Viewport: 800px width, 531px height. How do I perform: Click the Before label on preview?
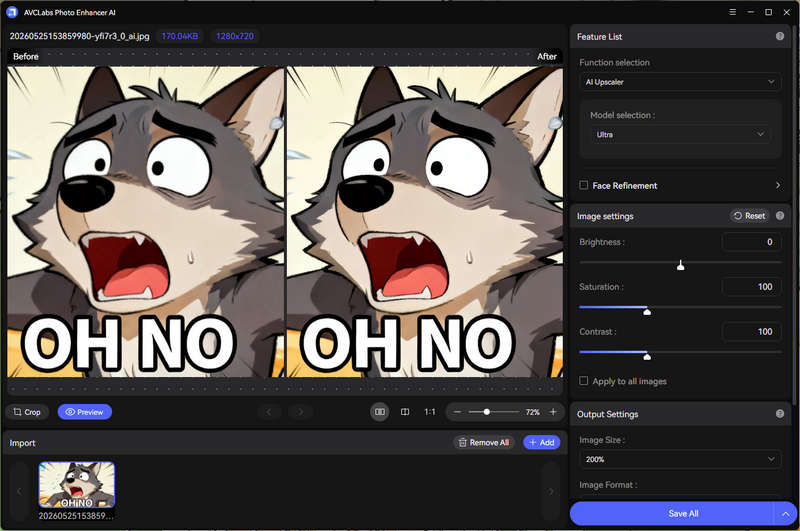[26, 56]
